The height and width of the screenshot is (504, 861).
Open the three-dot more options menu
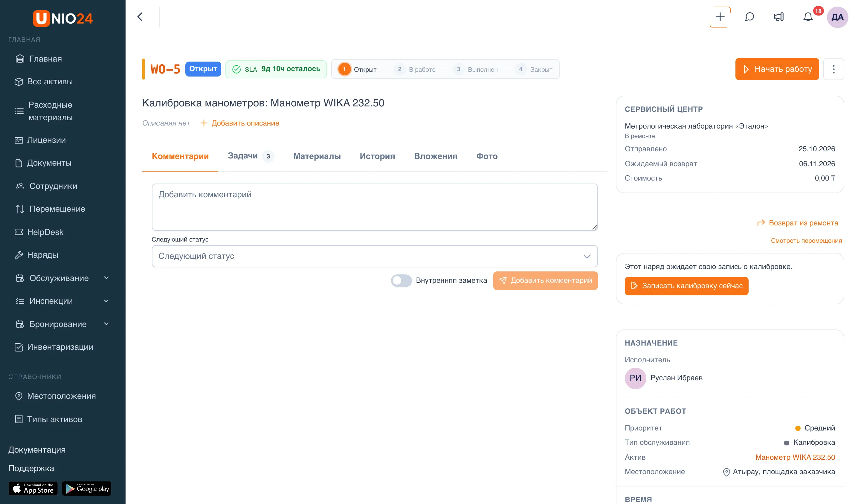coord(833,69)
